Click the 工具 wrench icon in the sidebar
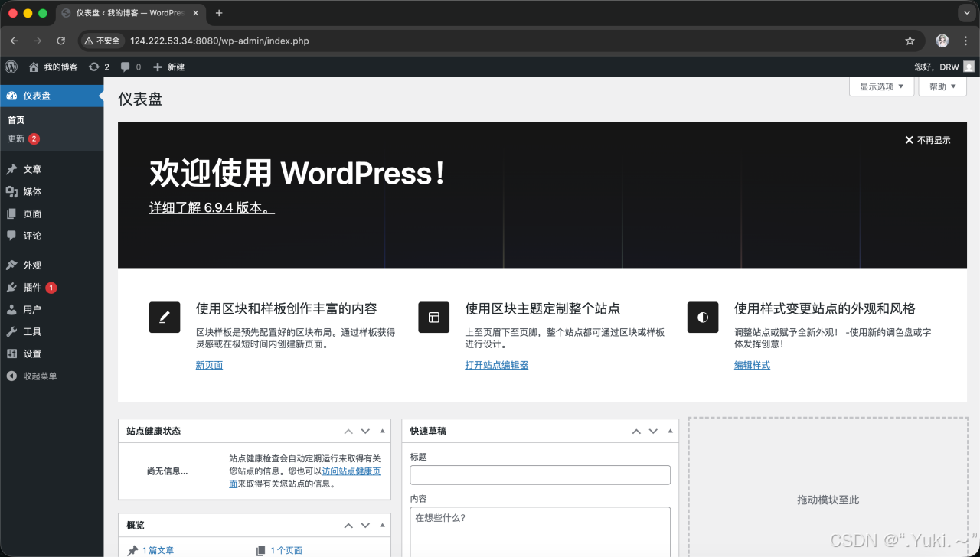980x557 pixels. tap(11, 331)
